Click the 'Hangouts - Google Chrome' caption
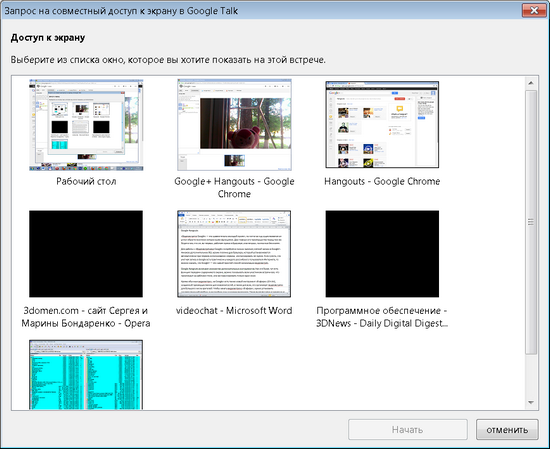Screen dimensions: 550x449 point(382,181)
